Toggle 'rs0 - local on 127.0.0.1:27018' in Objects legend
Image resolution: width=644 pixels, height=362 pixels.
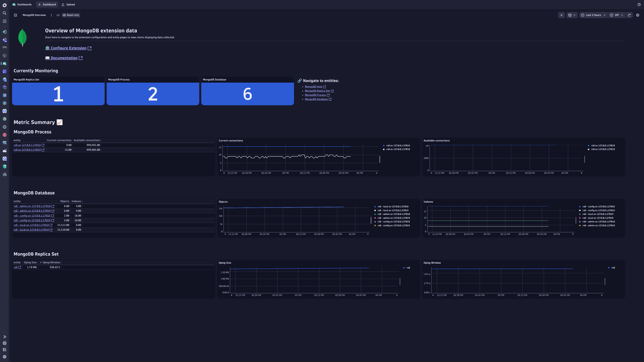391,207
